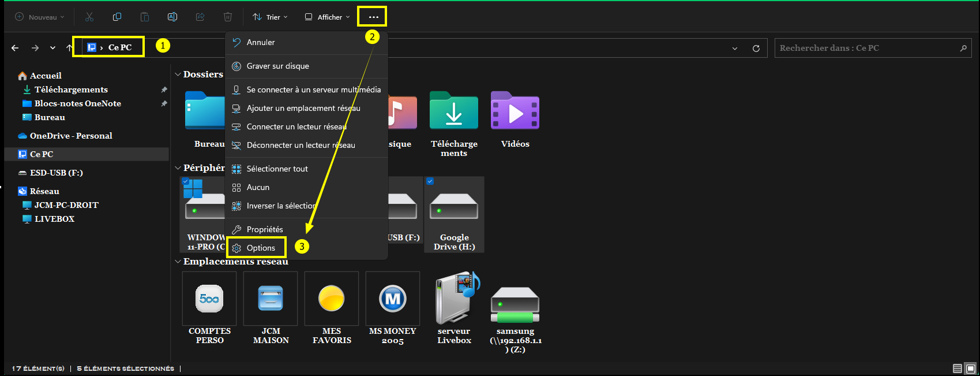Collapse the Emplacements réseau group
This screenshot has height=376, width=980.
click(x=178, y=262)
